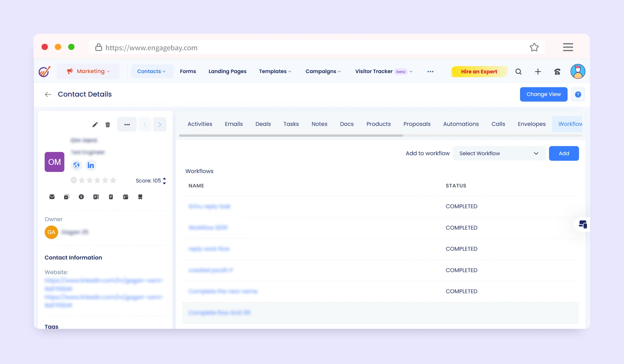This screenshot has width=624, height=364.
Task: Open the LinkedIn profile icon
Action: click(91, 165)
